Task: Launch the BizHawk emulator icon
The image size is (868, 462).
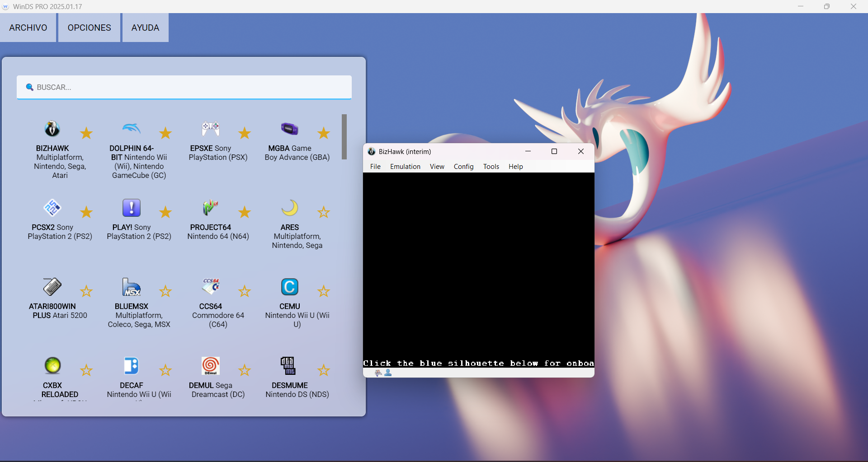Action: click(52, 129)
